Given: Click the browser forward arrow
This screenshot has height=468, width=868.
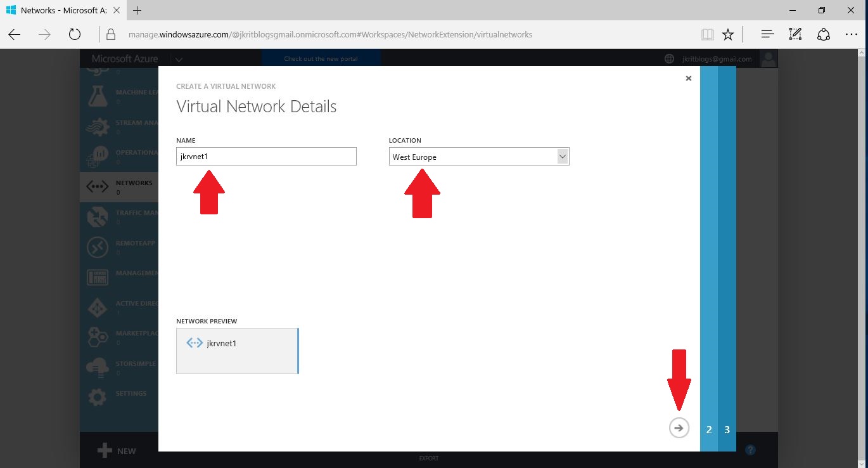Looking at the screenshot, I should (44, 34).
